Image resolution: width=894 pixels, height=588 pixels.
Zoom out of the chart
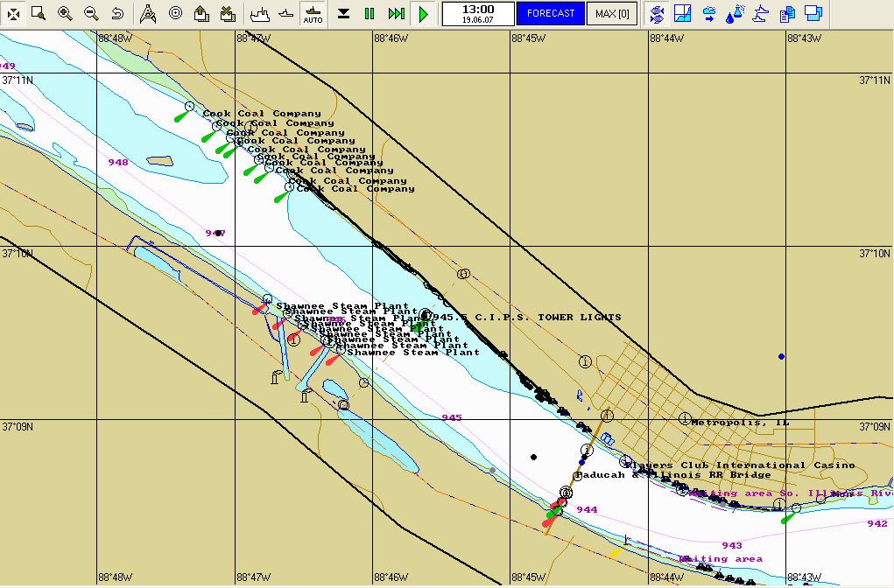click(x=91, y=14)
